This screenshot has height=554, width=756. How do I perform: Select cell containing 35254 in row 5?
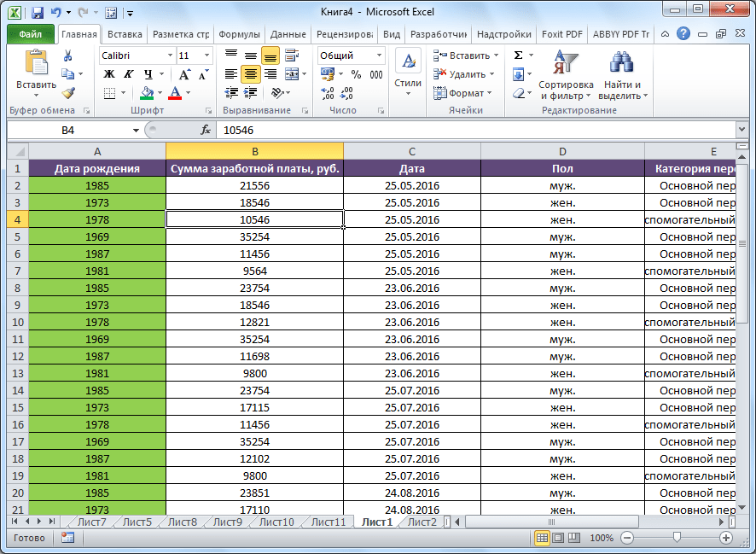click(254, 236)
